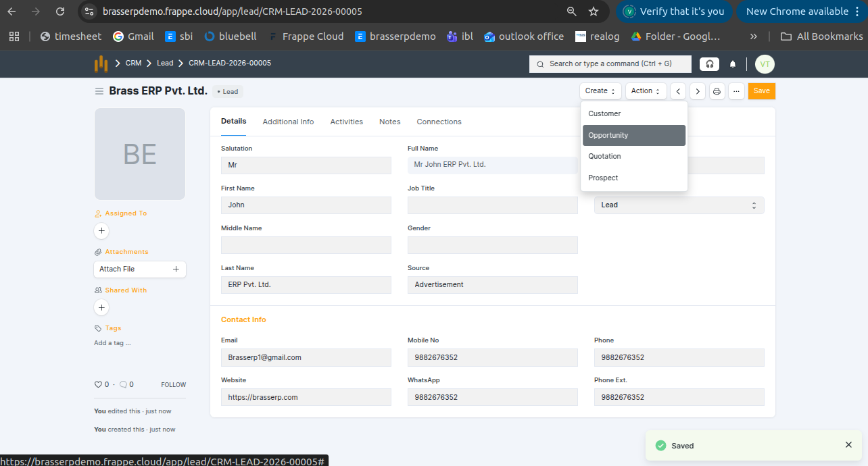Click the CRM breadcrumb link
This screenshot has width=868, height=466.
pyautogui.click(x=133, y=63)
